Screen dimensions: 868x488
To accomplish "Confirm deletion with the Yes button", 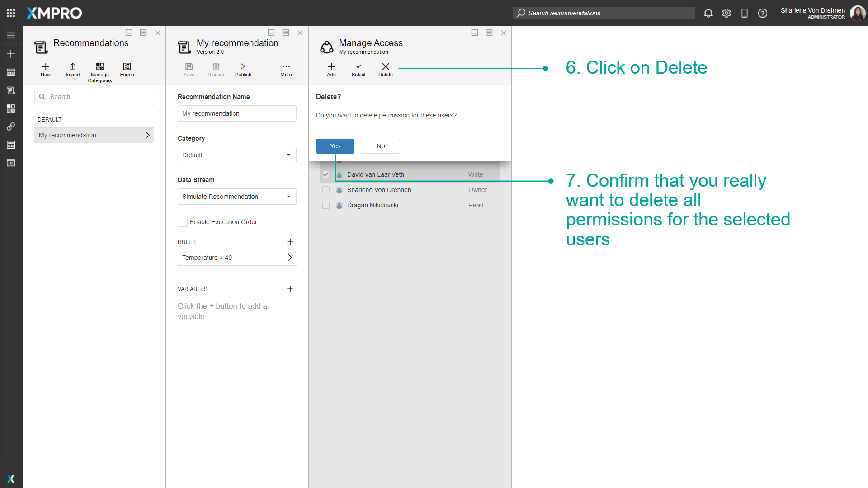I will coord(335,146).
